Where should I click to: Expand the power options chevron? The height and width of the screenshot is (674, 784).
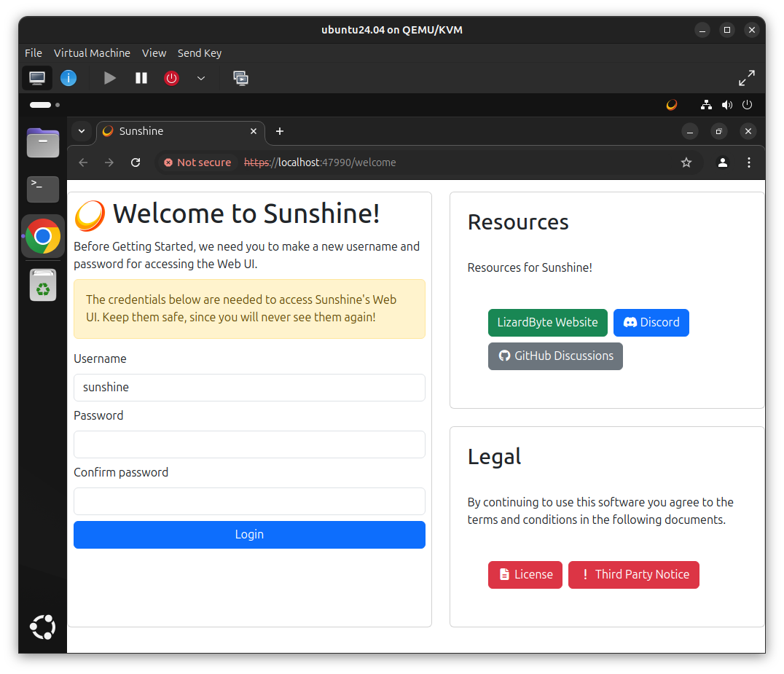click(201, 78)
